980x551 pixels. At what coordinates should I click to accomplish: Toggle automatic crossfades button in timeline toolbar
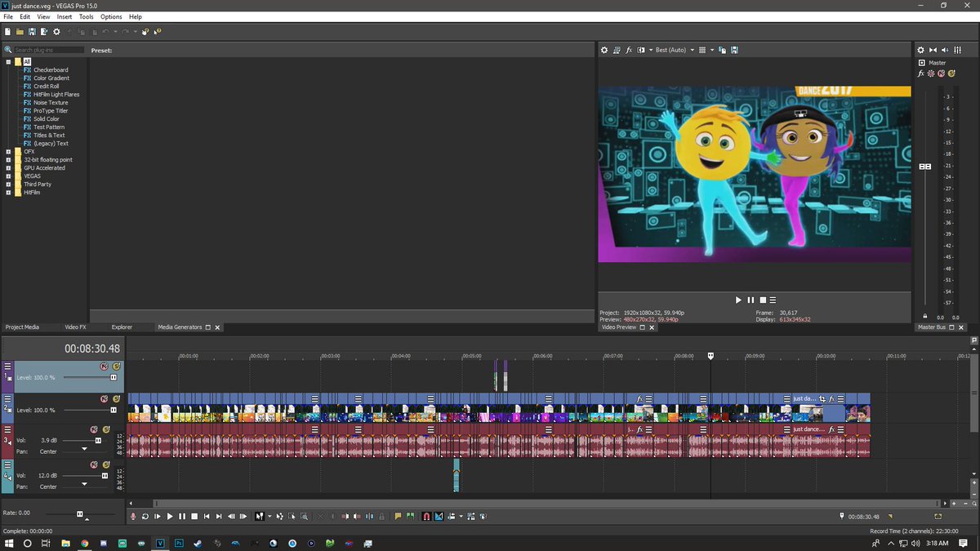coord(439,516)
